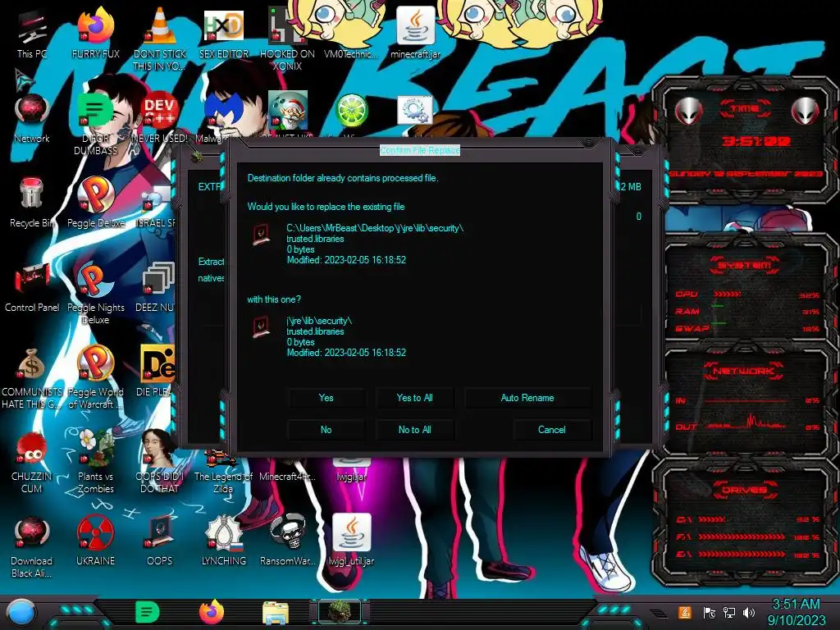Image resolution: width=840 pixels, height=630 pixels.
Task: Open the gear settings file icon
Action: (415, 111)
